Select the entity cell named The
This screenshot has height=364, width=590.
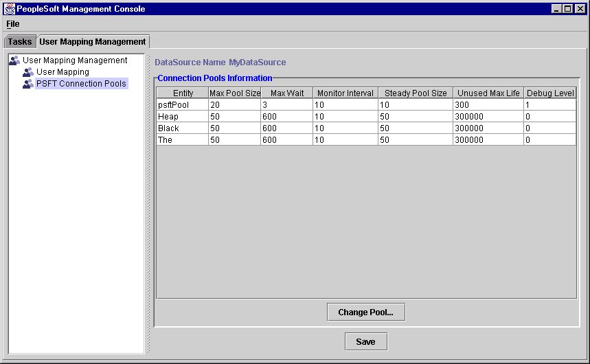point(183,139)
